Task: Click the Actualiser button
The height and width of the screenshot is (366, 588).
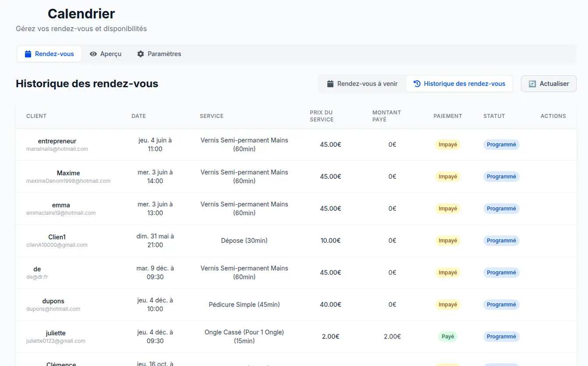Action: tap(549, 84)
